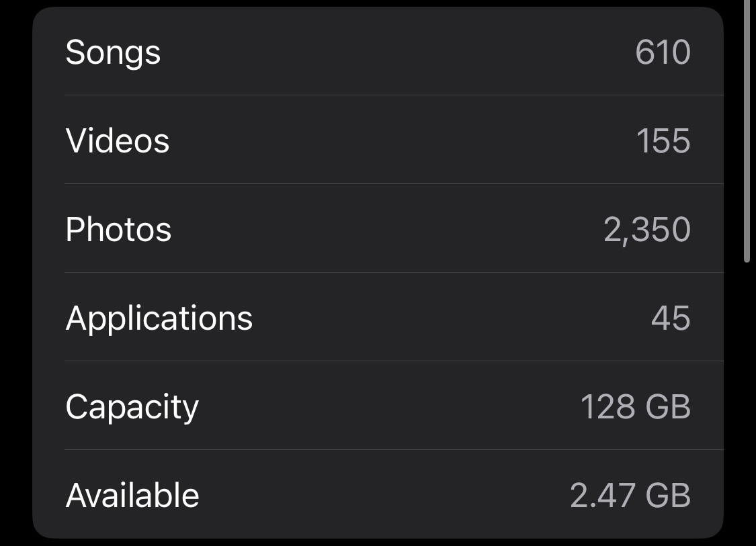Click the divider between Applications and Capacity
756x546 pixels.
tap(394, 361)
